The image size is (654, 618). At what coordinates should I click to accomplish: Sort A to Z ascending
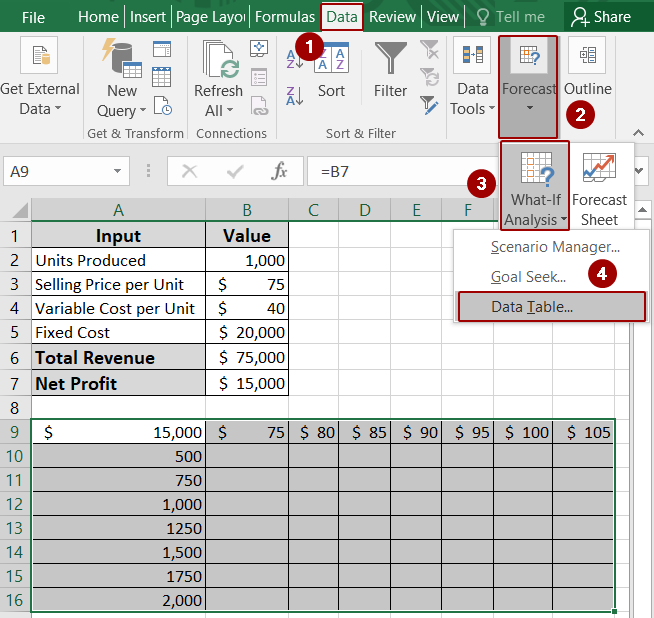tap(294, 59)
